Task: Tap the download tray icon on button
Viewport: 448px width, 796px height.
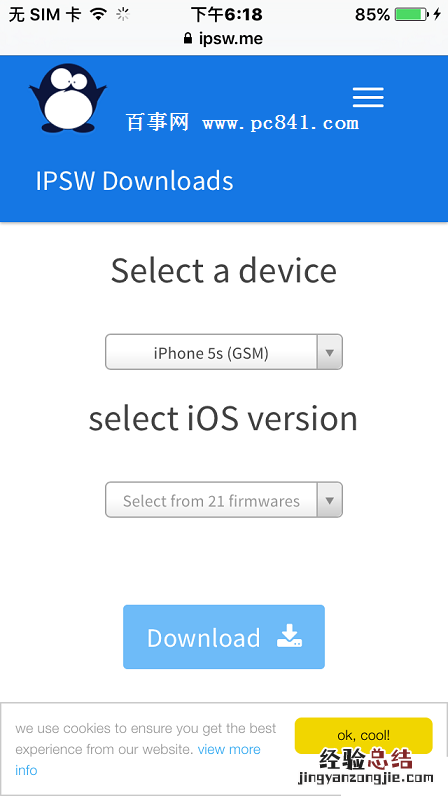Action: click(290, 636)
